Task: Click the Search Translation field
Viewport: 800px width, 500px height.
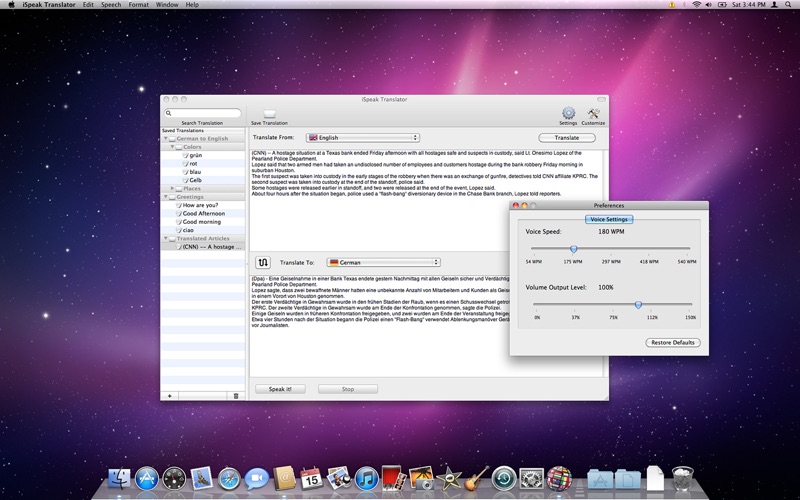Action: coord(203,113)
